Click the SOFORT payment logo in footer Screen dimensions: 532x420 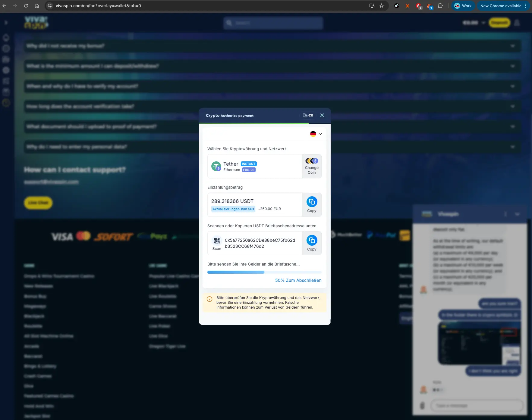tap(114, 237)
